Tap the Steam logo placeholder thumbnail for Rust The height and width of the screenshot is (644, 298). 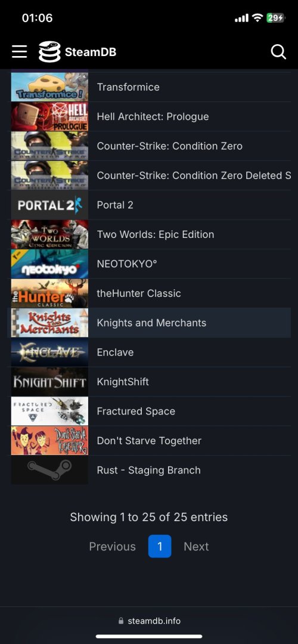[49, 470]
